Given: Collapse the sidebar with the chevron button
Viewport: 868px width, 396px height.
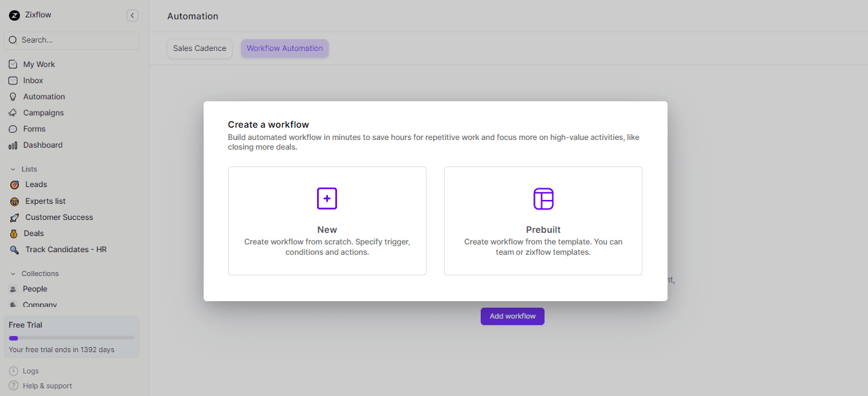Looking at the screenshot, I should click(133, 15).
